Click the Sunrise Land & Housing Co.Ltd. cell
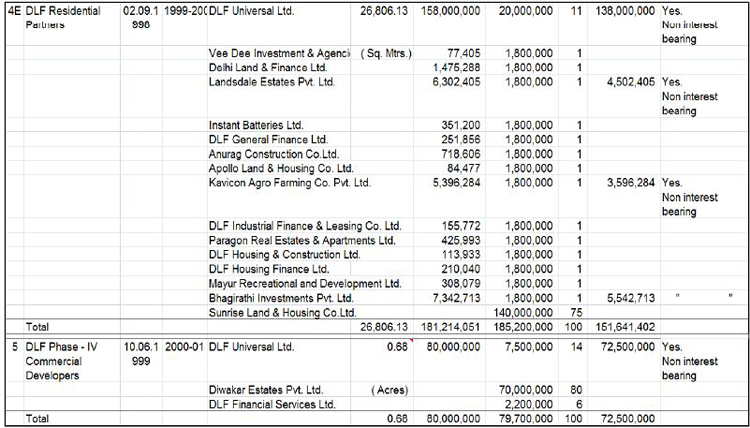Image resolution: width=750 pixels, height=428 pixels. [282, 312]
